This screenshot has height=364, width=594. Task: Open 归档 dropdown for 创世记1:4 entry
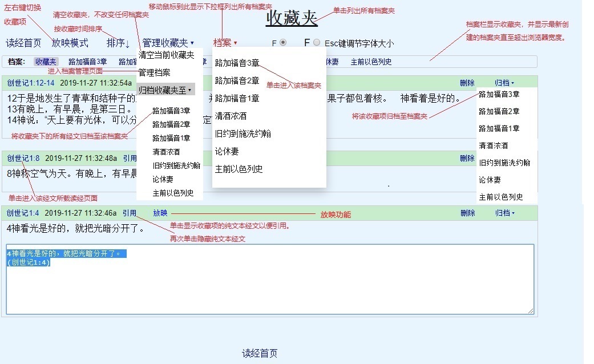[x=504, y=213]
